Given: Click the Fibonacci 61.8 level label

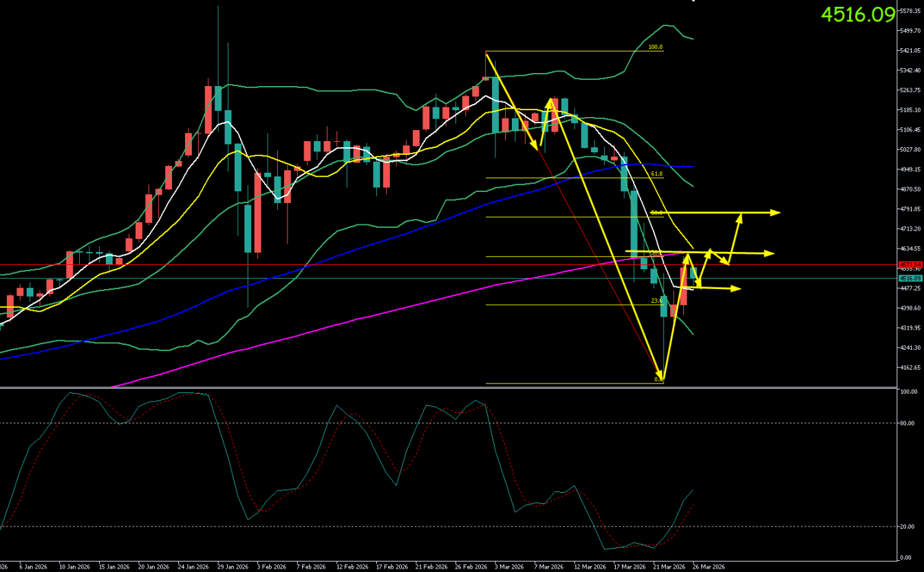Looking at the screenshot, I should coord(656,174).
